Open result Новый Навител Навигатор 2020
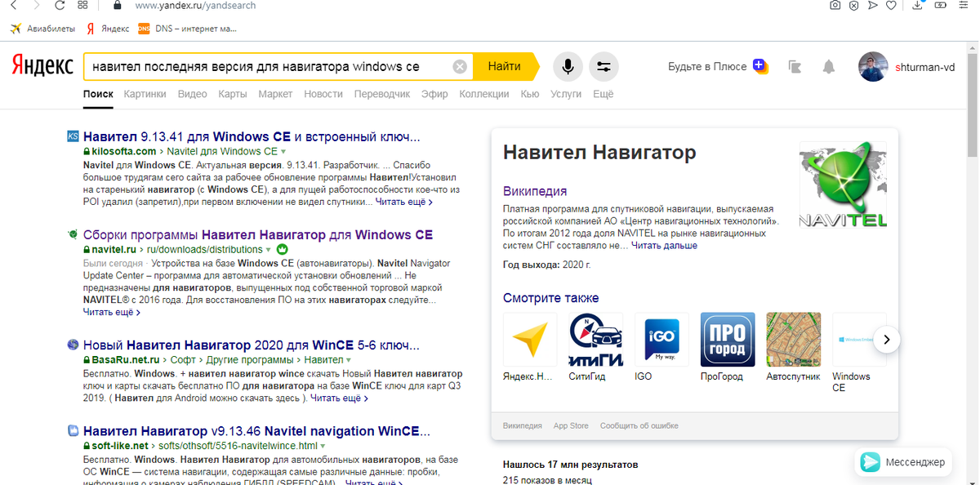The height and width of the screenshot is (485, 980). [x=252, y=345]
